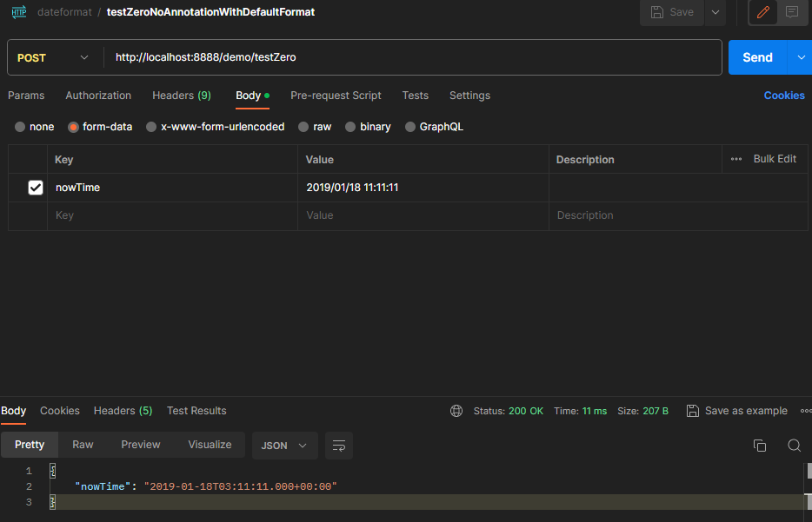Click the pencil edit icon
Screen dimensions: 812x522
(764, 12)
